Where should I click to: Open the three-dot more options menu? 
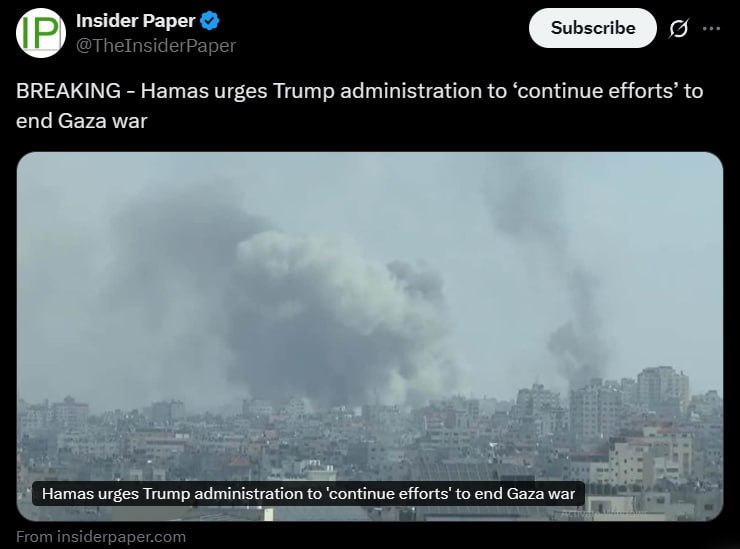coord(711,28)
